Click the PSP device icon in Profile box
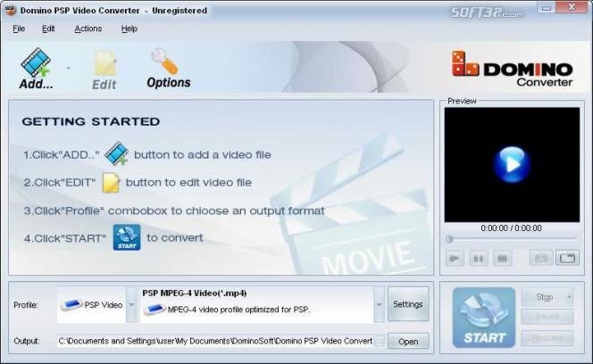 [x=71, y=304]
